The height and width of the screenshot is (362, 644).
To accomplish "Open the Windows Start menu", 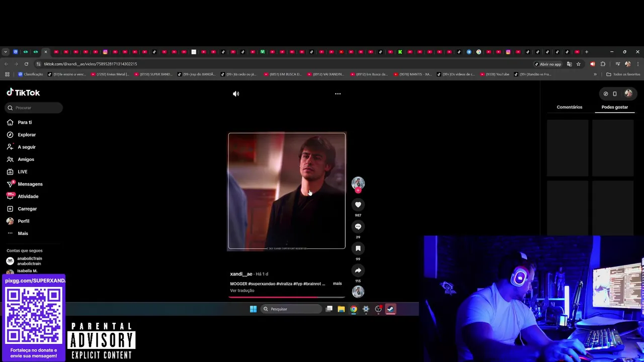I will tap(253, 309).
